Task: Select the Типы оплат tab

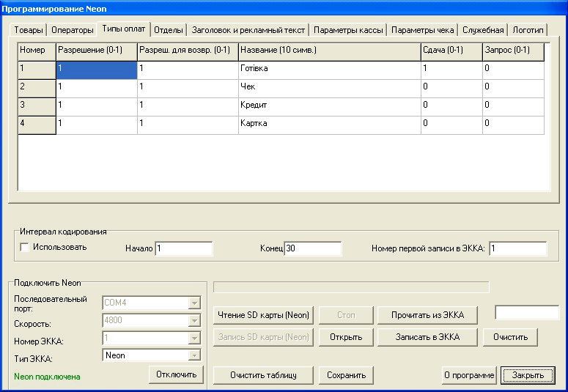Action: tap(124, 29)
